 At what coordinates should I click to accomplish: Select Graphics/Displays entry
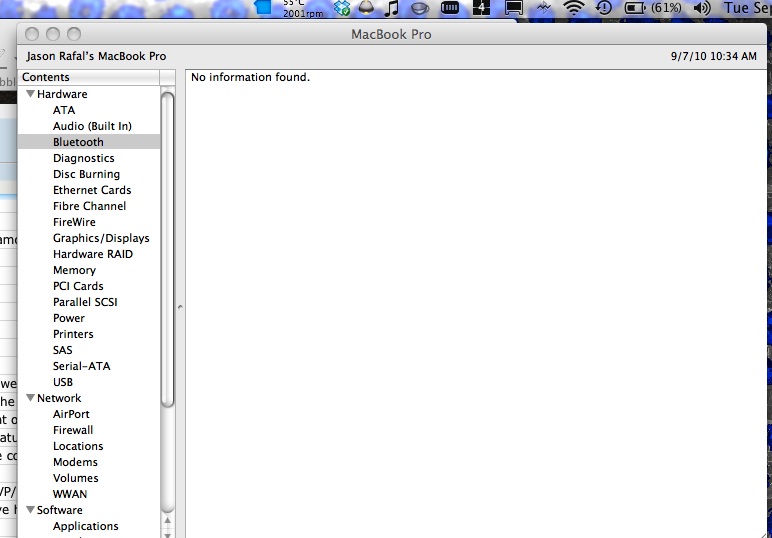pos(101,238)
